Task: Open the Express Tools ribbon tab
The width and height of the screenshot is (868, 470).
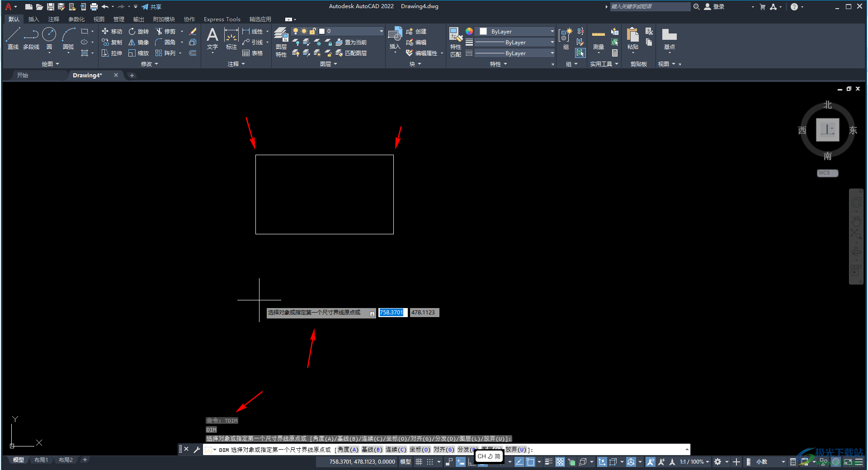Action: 222,19
